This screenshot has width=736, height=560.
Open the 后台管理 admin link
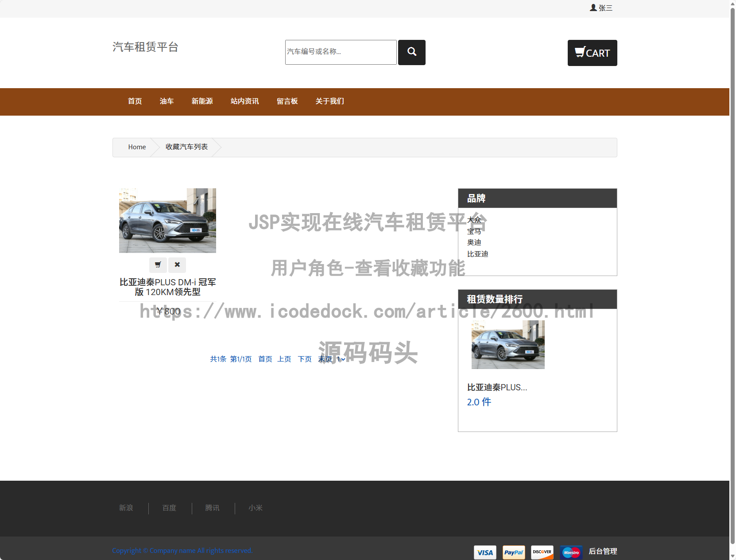(603, 552)
